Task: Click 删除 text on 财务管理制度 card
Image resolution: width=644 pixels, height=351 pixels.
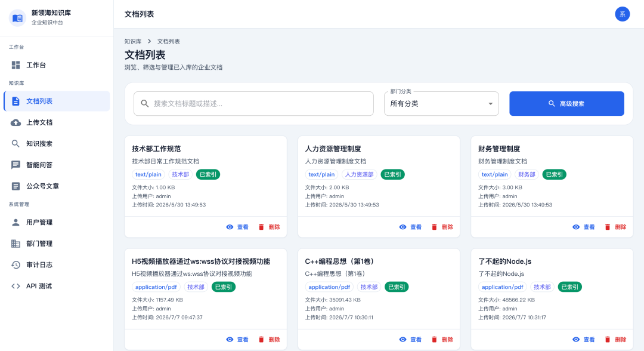Action: (621, 227)
